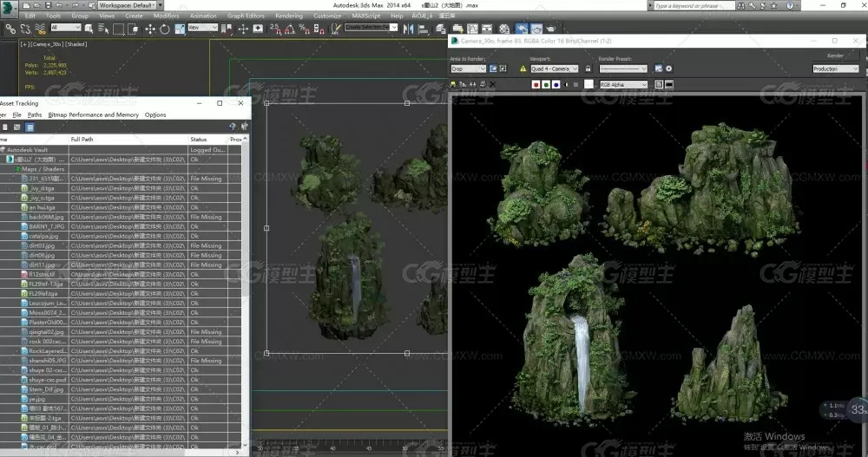Click the Undo arrow in quick access toolbar
This screenshot has width=868, height=457.
[x=59, y=5]
